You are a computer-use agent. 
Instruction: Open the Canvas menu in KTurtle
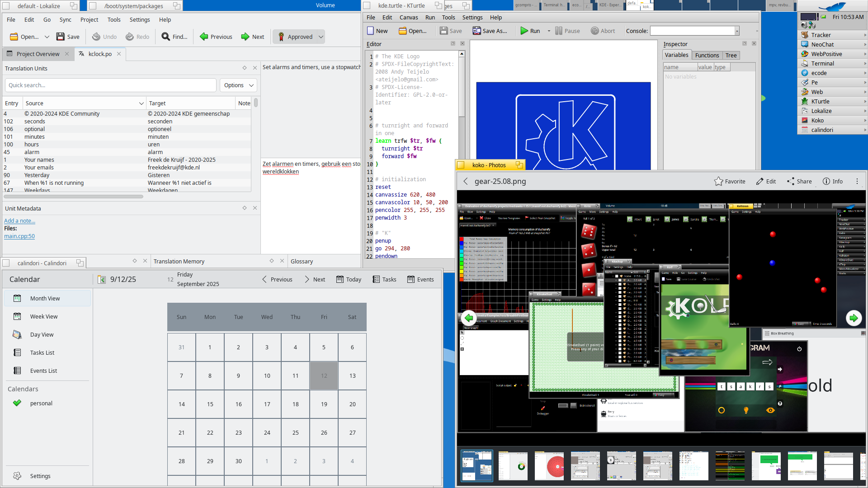[408, 17]
